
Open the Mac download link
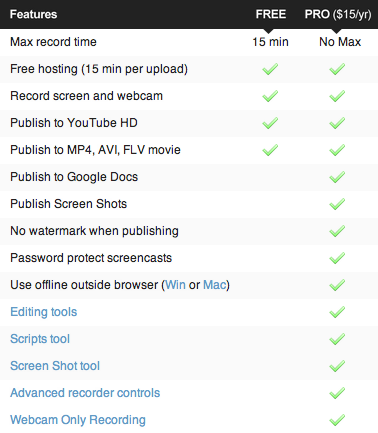pyautogui.click(x=215, y=285)
